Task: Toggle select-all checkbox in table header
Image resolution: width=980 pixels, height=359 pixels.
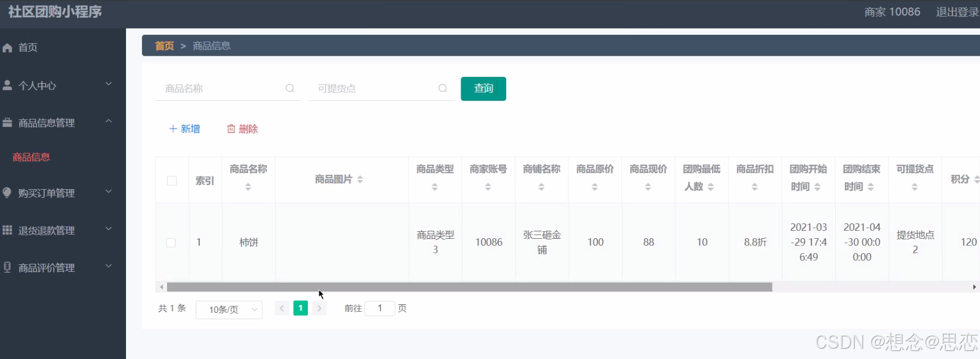Action: coord(172,181)
